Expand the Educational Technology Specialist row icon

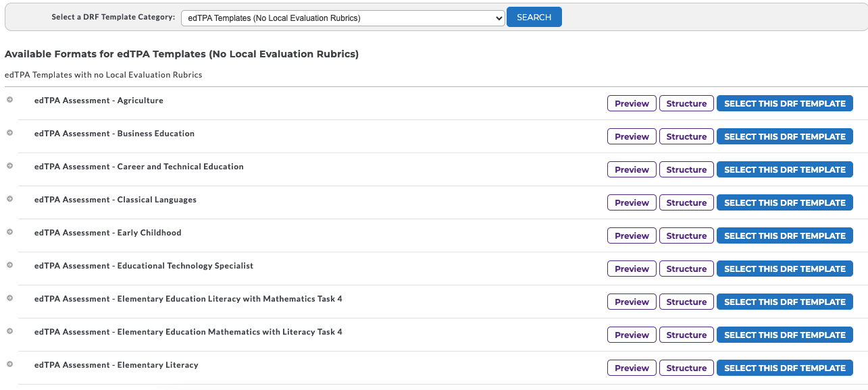click(x=10, y=265)
